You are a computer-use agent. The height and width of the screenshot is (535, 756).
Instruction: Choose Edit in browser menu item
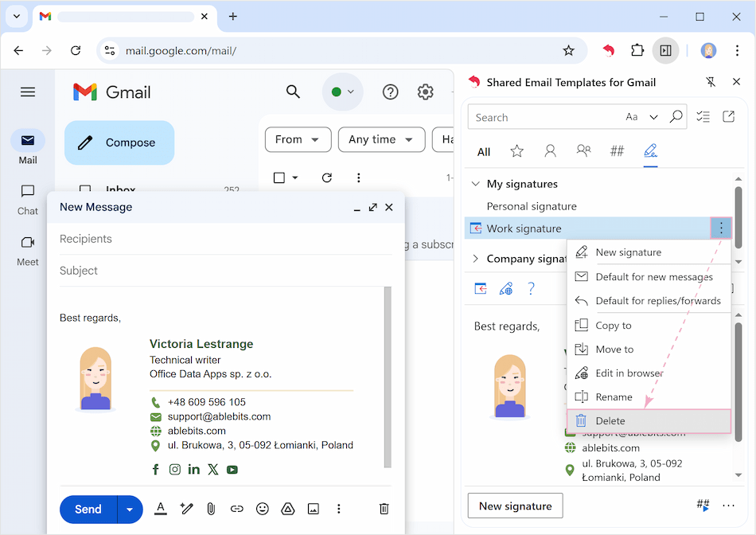[x=649, y=373]
